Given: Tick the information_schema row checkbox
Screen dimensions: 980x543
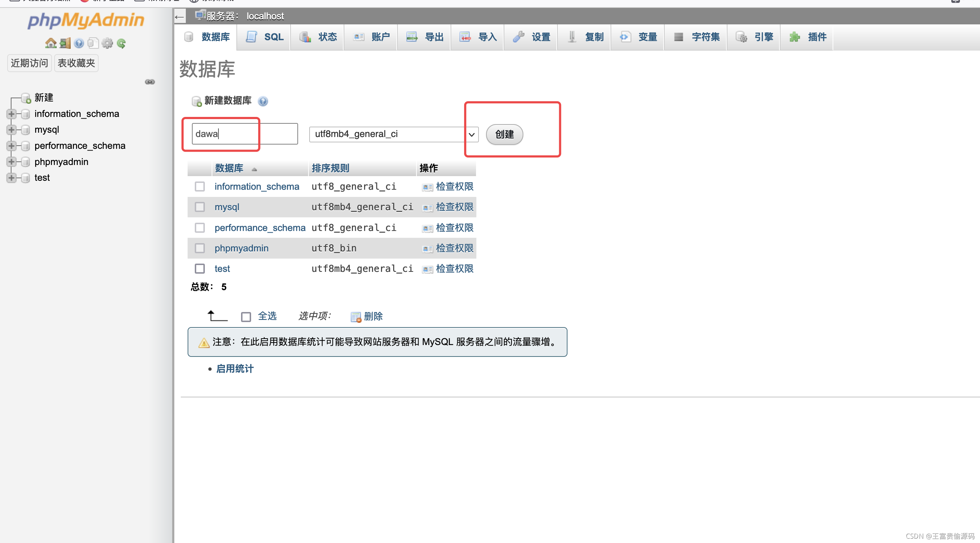Looking at the screenshot, I should [200, 186].
